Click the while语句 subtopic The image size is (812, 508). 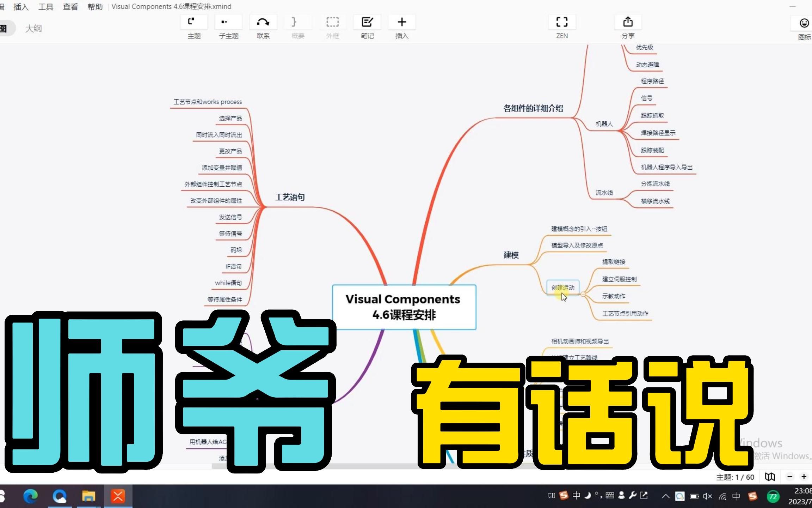(x=228, y=283)
